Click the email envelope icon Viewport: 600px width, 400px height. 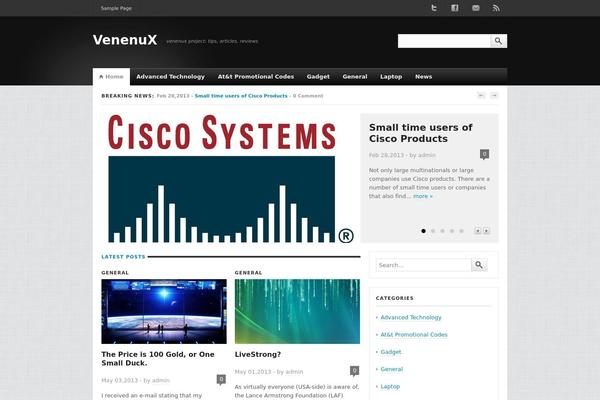click(476, 8)
